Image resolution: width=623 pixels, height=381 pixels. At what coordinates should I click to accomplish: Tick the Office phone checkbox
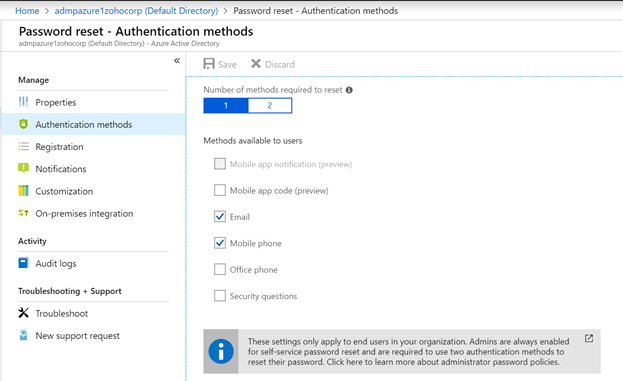coord(220,269)
